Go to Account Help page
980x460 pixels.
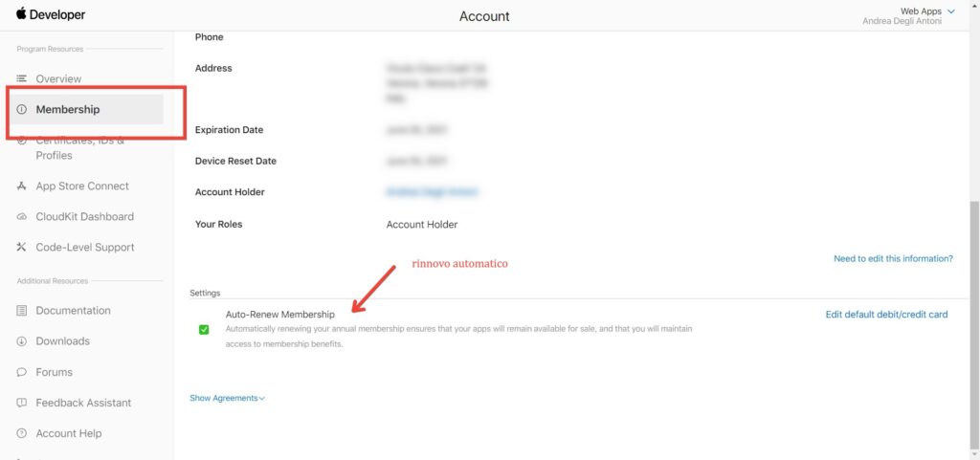(x=68, y=433)
